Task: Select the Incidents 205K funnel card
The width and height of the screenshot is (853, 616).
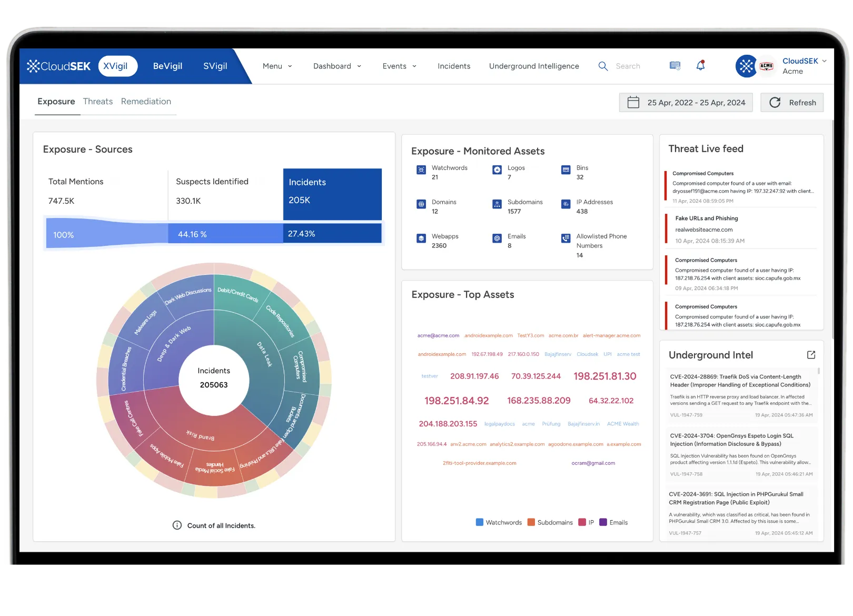Action: (332, 194)
